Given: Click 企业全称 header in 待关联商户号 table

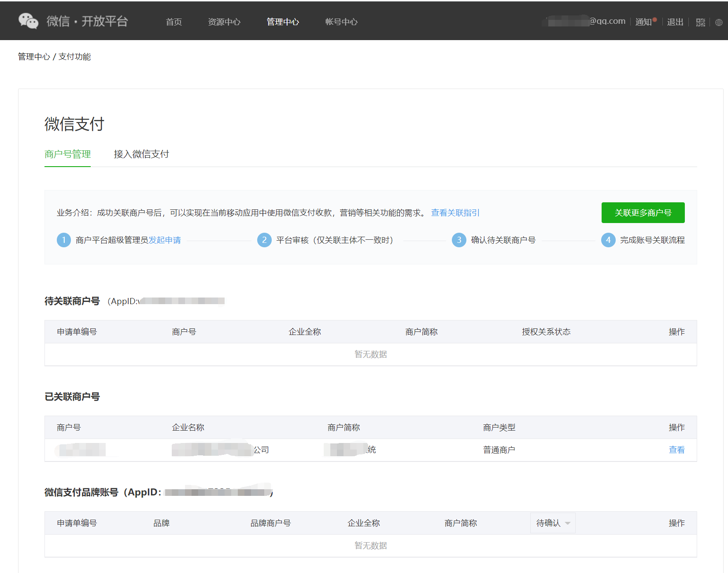Looking at the screenshot, I should (305, 331).
